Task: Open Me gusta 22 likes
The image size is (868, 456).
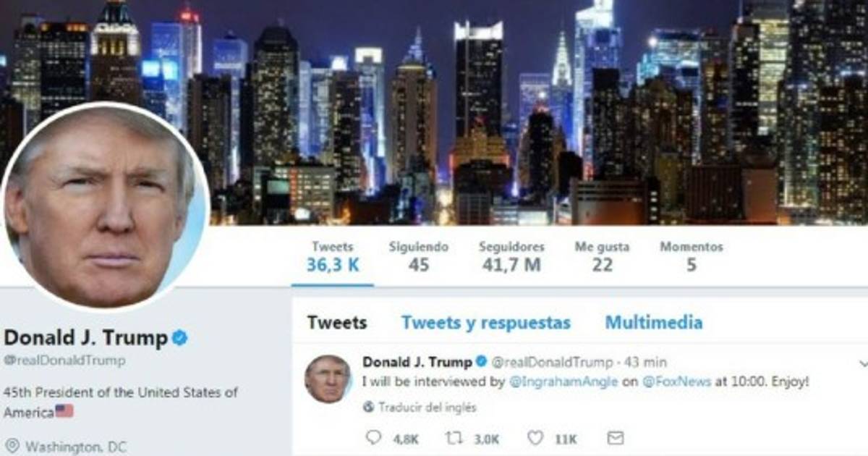Action: pos(602,257)
